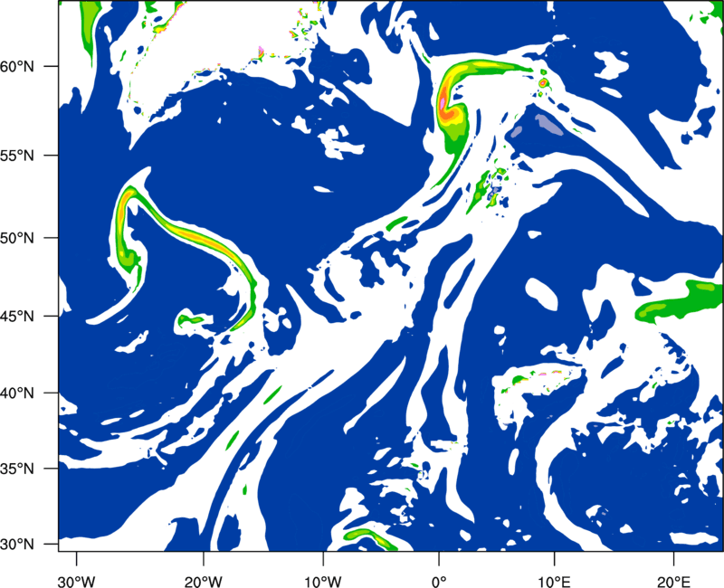Click the 10°E longitude label
Image resolution: width=724 pixels, height=588 pixels.
pyautogui.click(x=554, y=582)
